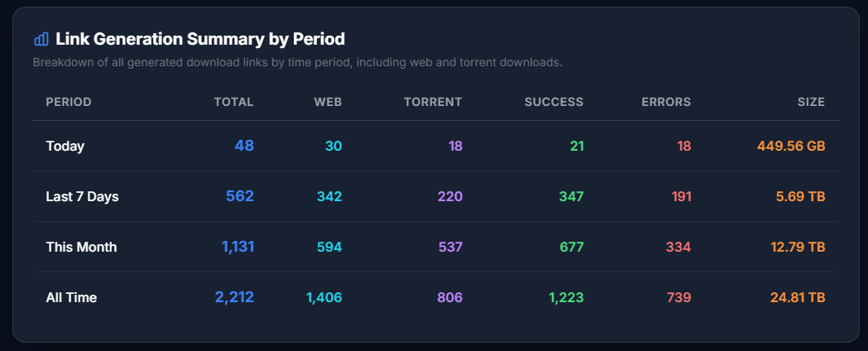Click the ERRORS column header
This screenshot has height=351, width=868.
[666, 102]
